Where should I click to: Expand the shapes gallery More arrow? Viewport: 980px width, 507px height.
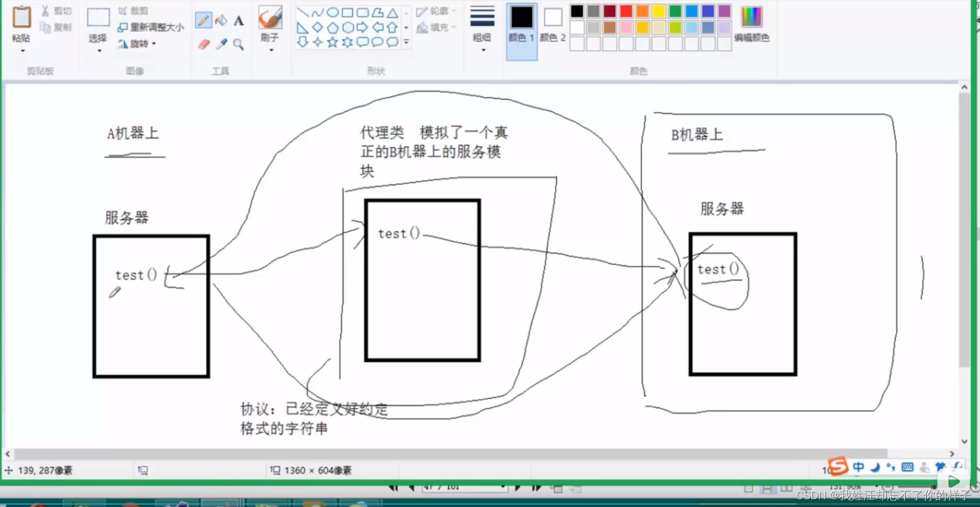tap(406, 42)
